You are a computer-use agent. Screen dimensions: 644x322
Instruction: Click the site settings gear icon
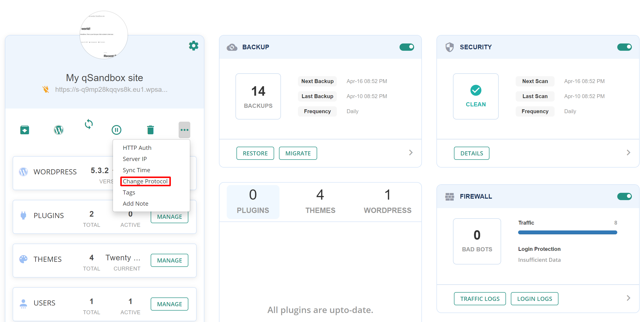(x=193, y=46)
